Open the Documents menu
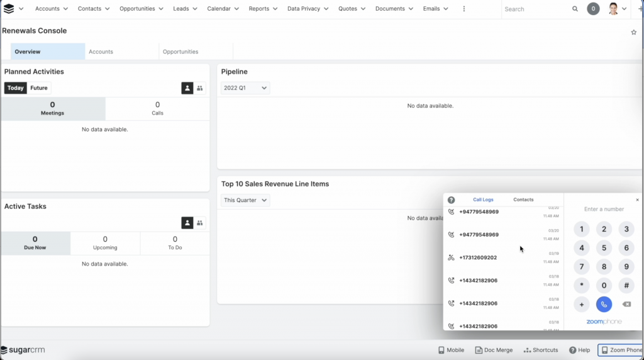 [x=390, y=9]
